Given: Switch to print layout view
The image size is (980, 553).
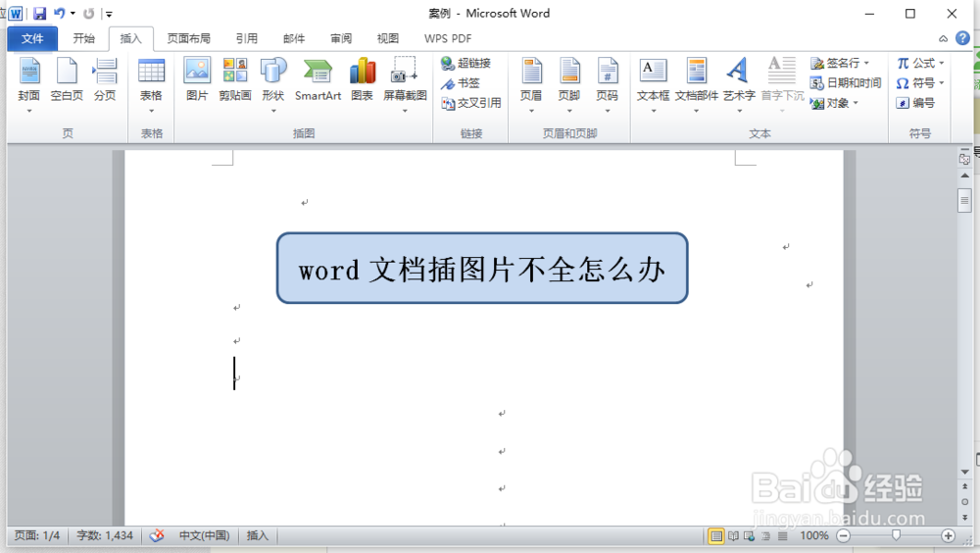Looking at the screenshot, I should pos(716,536).
